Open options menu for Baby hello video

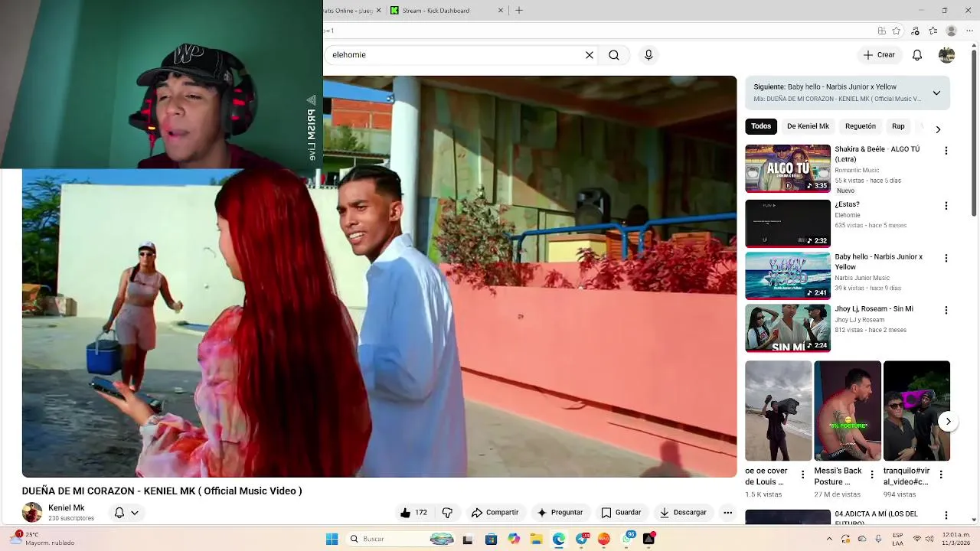[x=946, y=258]
